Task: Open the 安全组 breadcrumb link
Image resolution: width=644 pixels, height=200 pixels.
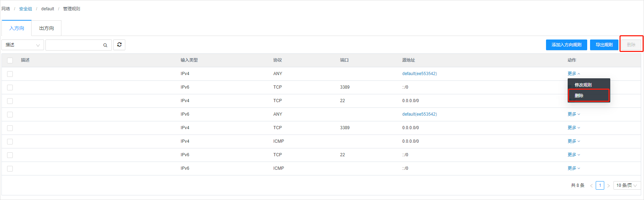Action: 26,9
